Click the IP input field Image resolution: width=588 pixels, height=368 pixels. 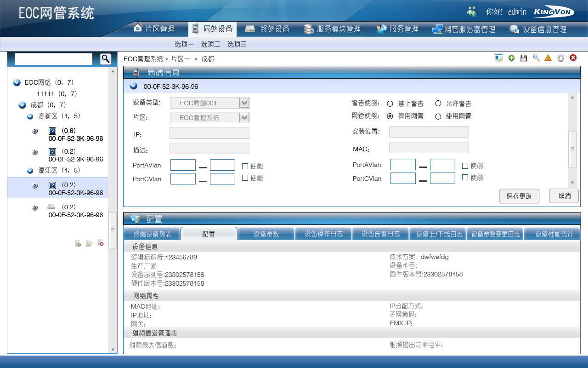coord(209,133)
